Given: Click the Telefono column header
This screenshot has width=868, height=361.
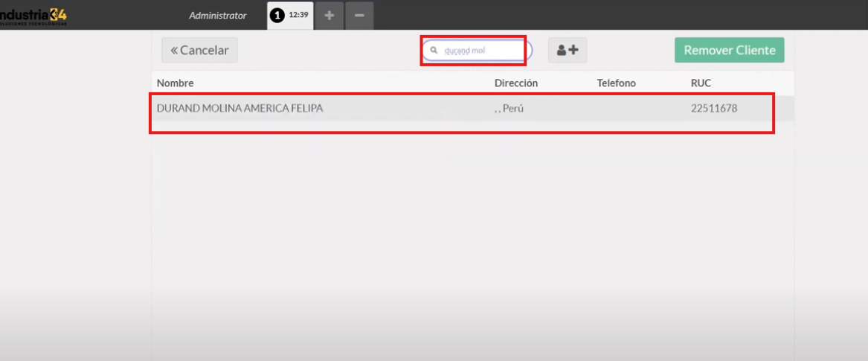Looking at the screenshot, I should (616, 83).
